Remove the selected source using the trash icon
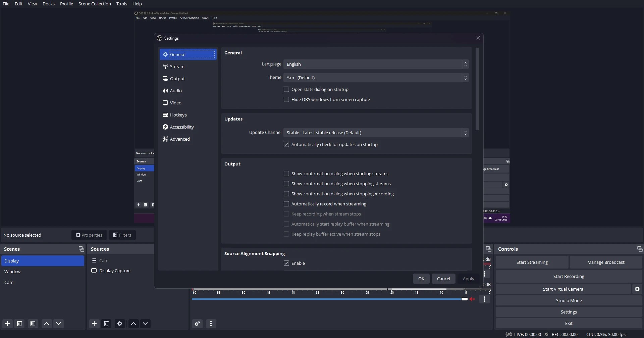The height and width of the screenshot is (338, 644). pos(106,323)
